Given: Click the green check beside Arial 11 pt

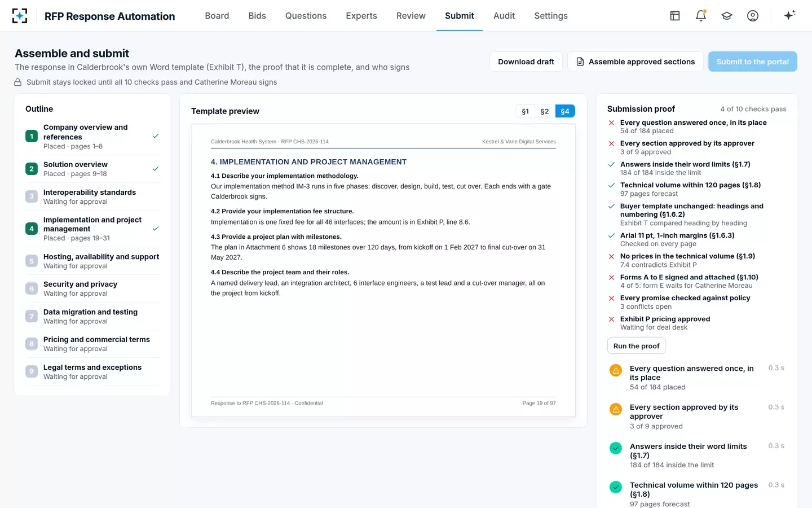Looking at the screenshot, I should click(x=611, y=236).
